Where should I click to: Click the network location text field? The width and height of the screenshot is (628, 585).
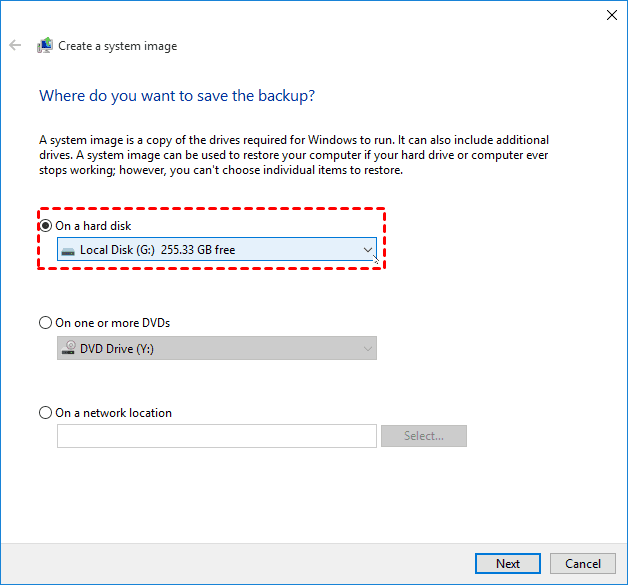217,436
